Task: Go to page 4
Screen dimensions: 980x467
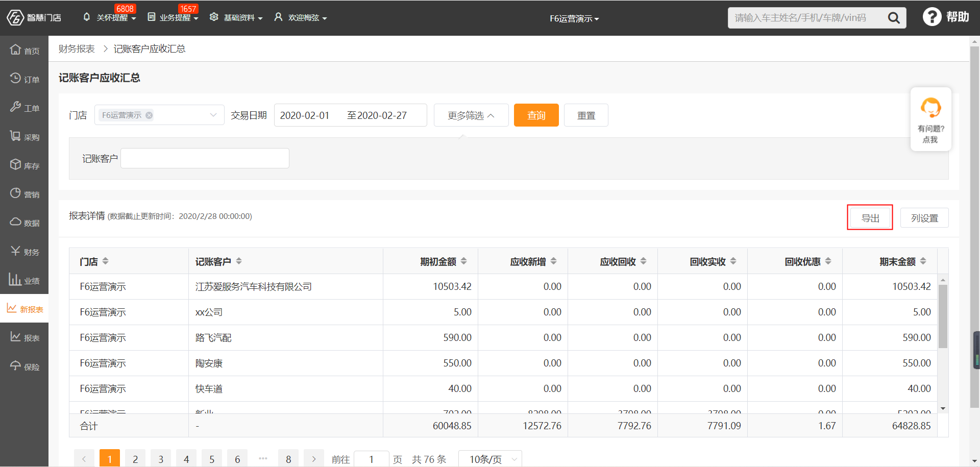Action: click(x=186, y=459)
